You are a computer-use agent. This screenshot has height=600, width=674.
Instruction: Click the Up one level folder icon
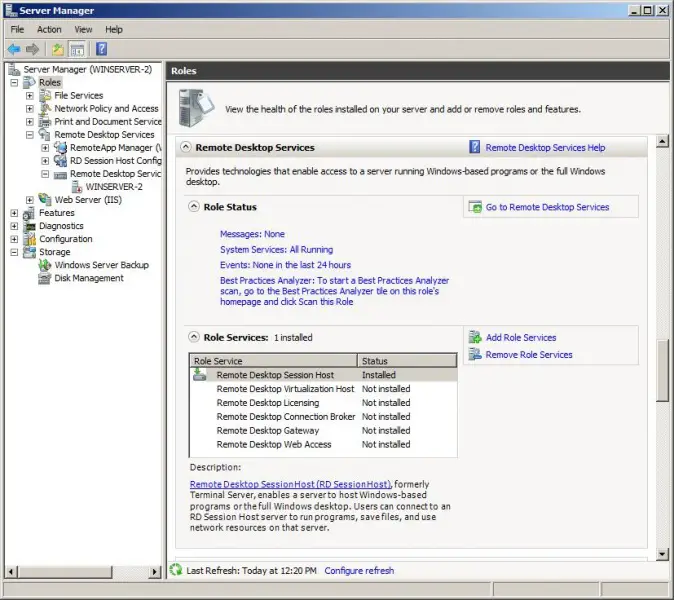58,49
